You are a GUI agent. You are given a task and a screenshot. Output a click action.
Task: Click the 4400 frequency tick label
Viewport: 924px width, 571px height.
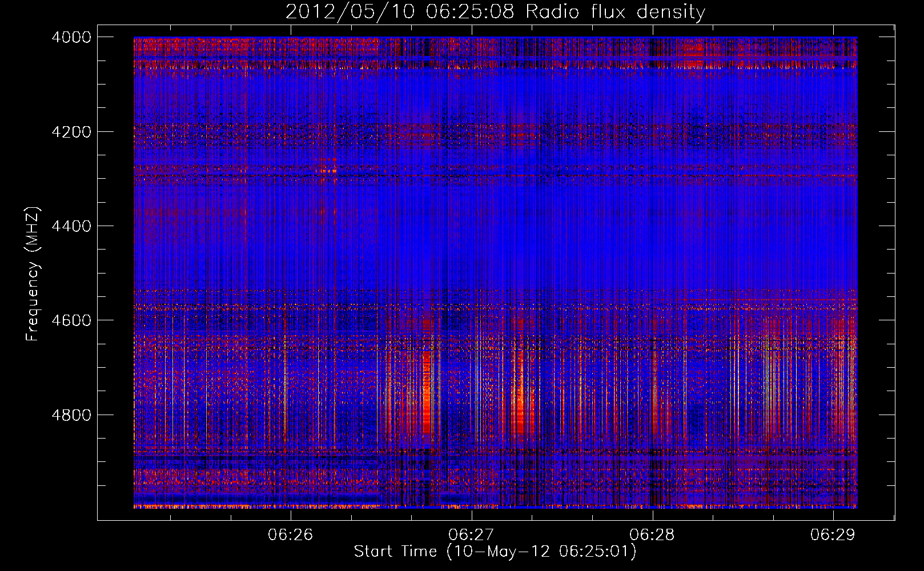click(71, 226)
